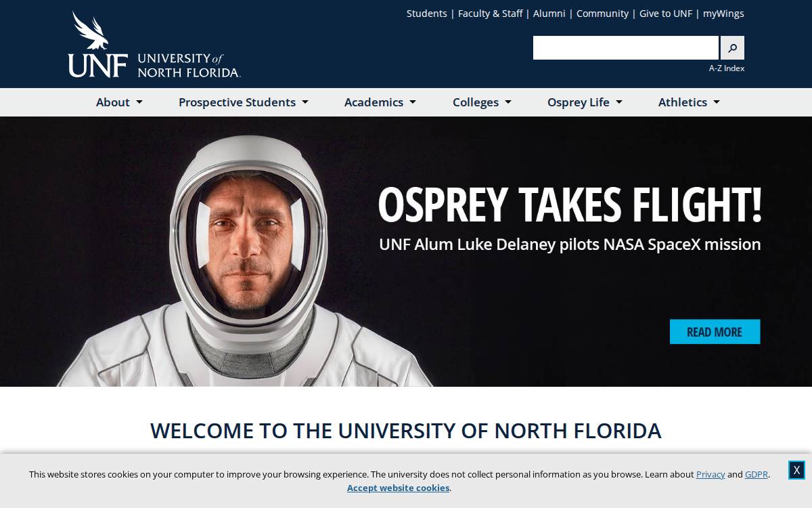This screenshot has width=812, height=508.
Task: Go to the Students link
Action: [x=426, y=14]
